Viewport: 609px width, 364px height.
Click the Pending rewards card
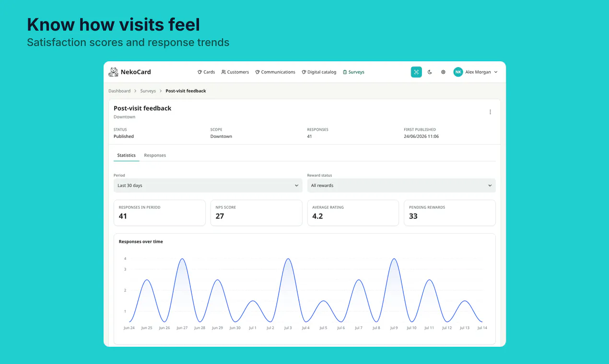(x=450, y=213)
